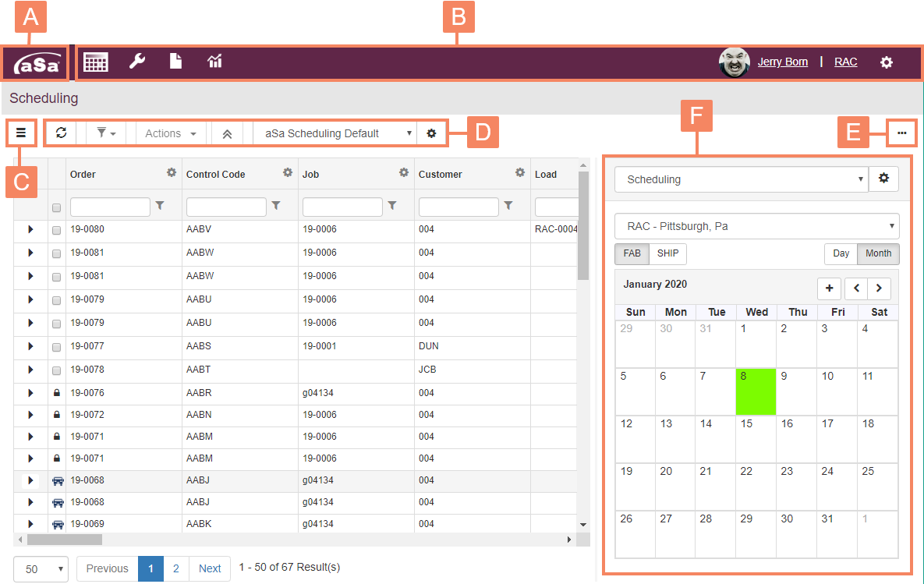
Task: Open the RAC - Pittsburgh location dropdown
Action: pos(756,226)
